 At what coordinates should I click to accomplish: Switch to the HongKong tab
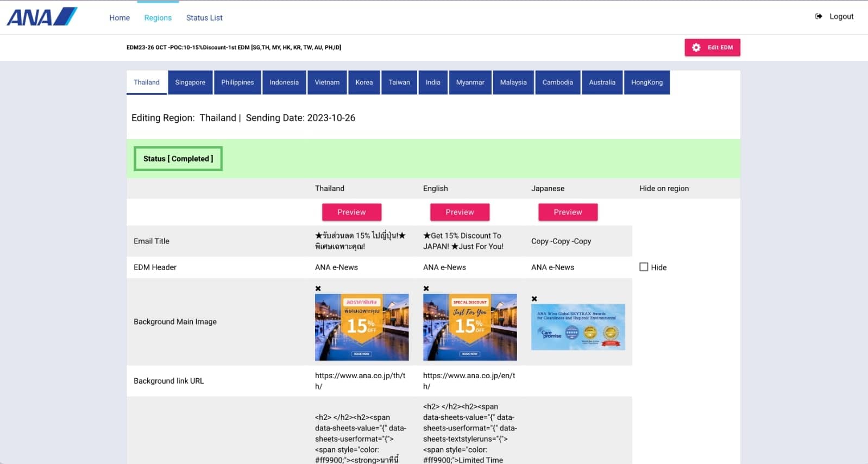pos(647,83)
